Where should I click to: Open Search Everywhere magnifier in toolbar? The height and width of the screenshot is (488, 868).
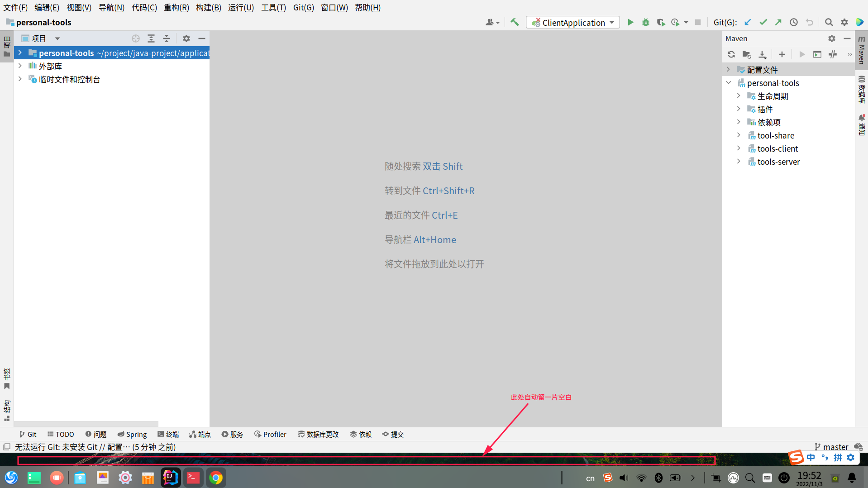[829, 22]
